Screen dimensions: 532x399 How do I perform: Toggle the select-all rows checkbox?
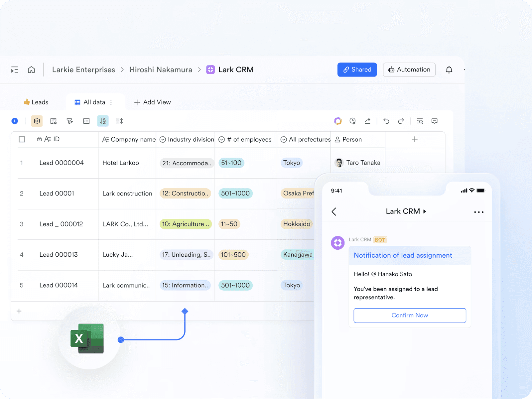click(x=22, y=139)
